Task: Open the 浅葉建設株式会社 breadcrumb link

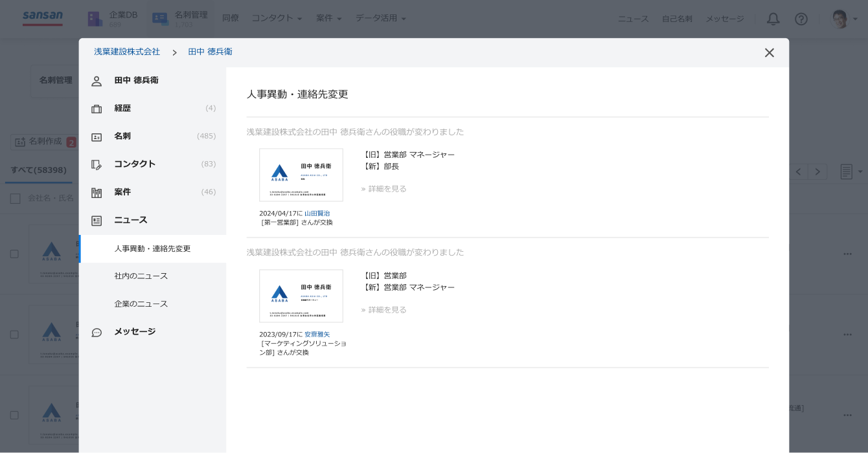Action: click(x=127, y=52)
